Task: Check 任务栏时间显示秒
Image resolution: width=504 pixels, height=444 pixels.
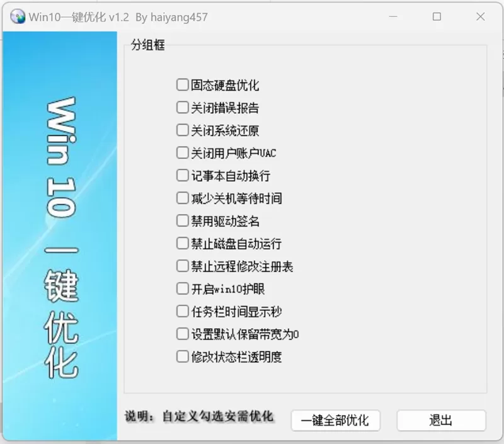Action: (182, 311)
